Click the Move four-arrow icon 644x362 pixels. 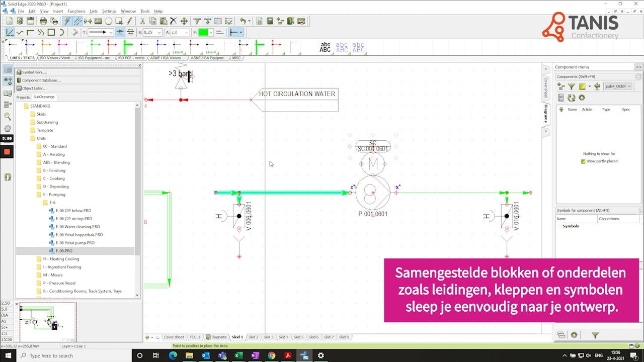click(x=184, y=21)
